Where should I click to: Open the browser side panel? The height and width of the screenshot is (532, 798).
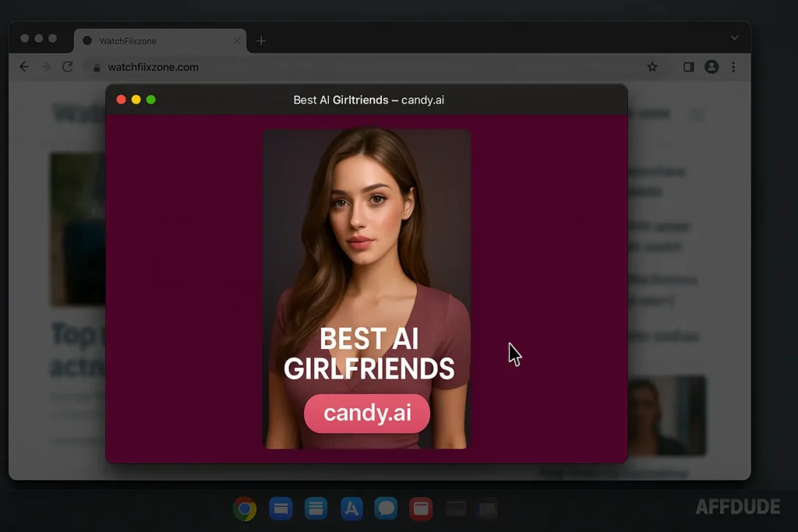click(x=689, y=67)
